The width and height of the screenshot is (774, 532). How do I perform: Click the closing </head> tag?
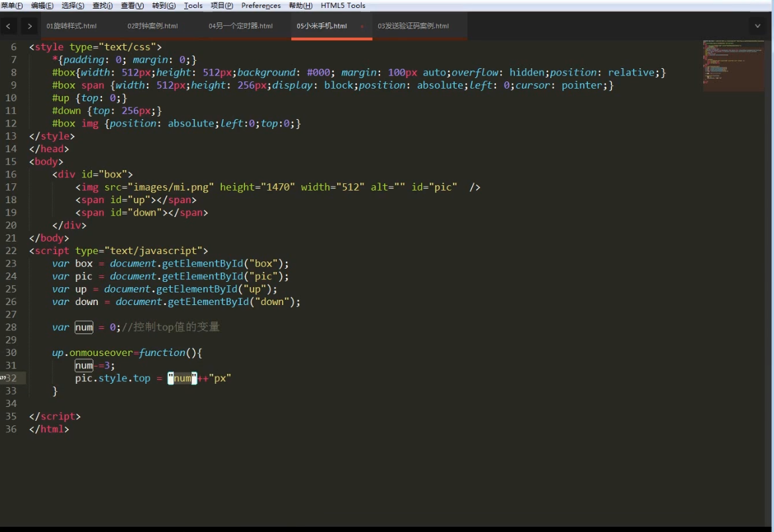[x=49, y=149]
